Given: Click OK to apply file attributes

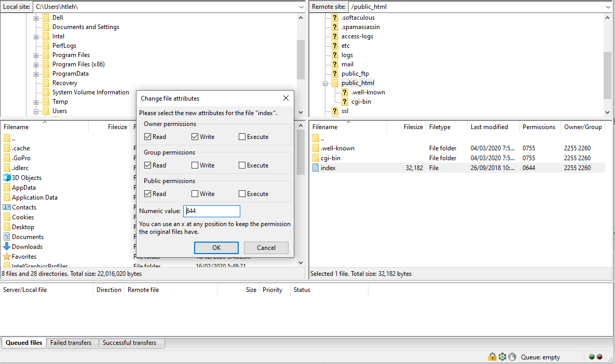Looking at the screenshot, I should [x=216, y=248].
